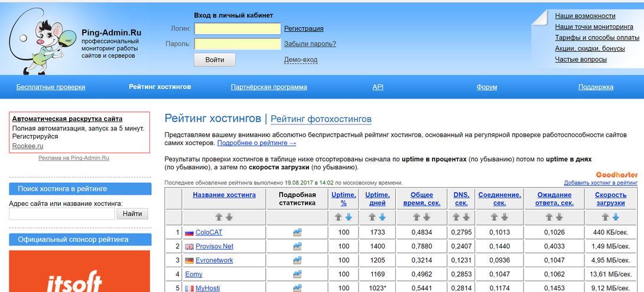This screenshot has height=292, width=644.
Task: Sort hosting name column descending arrow
Action: tap(230, 217)
